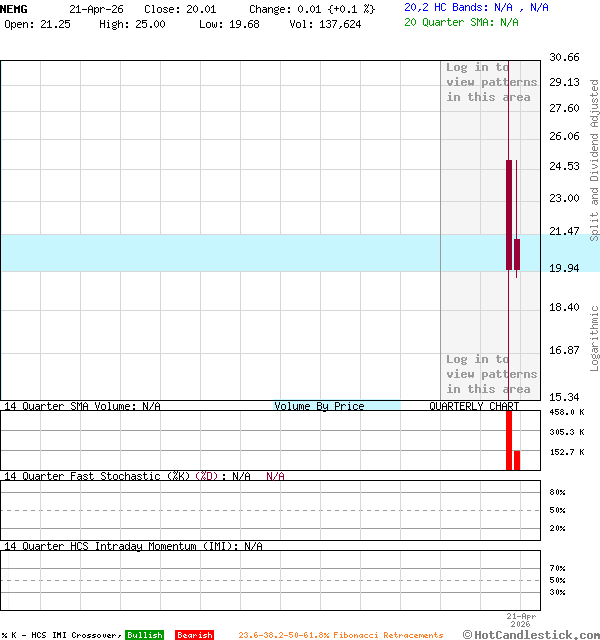
Task: Click the 20 Quarter SMA indicator label
Action: (x=461, y=21)
